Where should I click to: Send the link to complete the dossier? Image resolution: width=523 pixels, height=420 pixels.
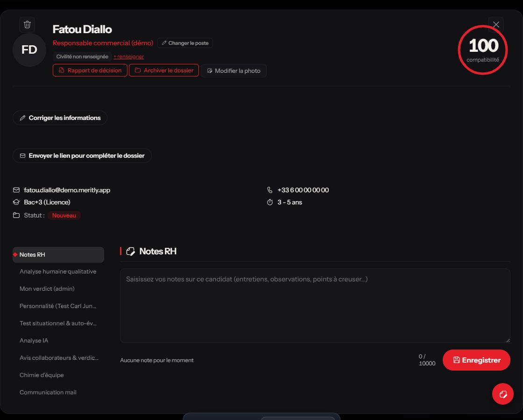click(82, 156)
